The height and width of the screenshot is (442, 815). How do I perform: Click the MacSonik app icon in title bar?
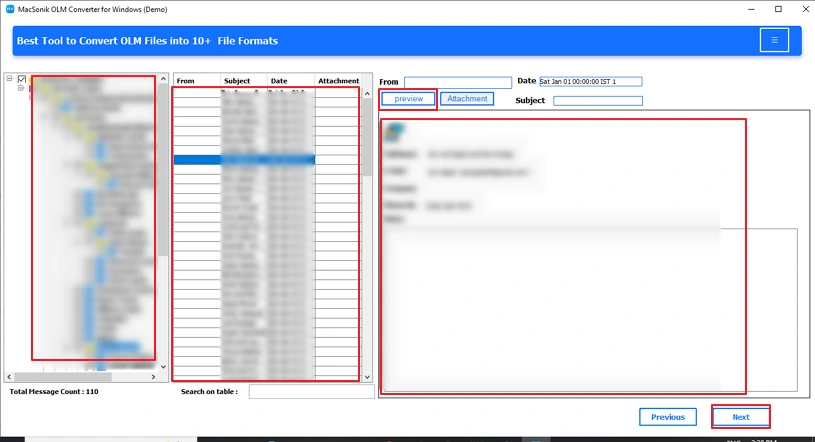tap(9, 9)
